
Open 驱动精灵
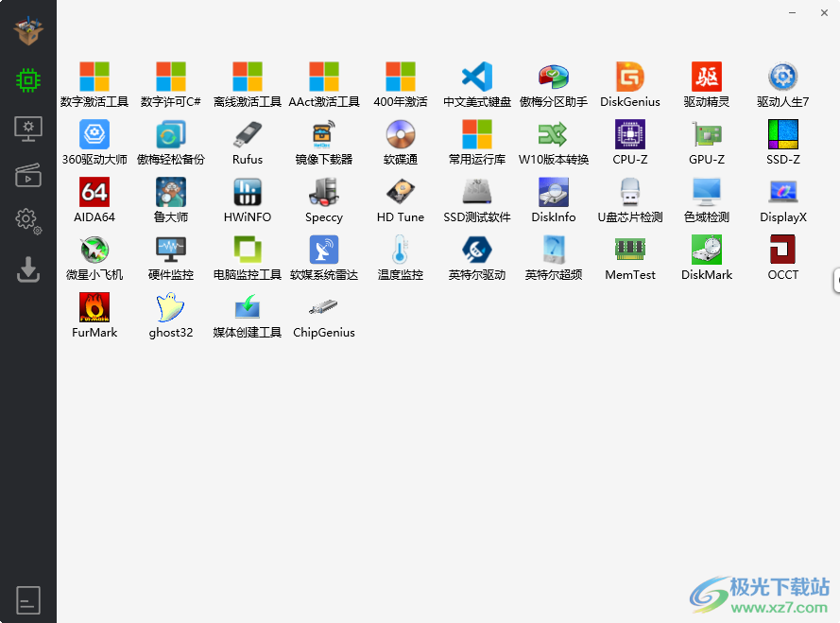click(x=707, y=77)
